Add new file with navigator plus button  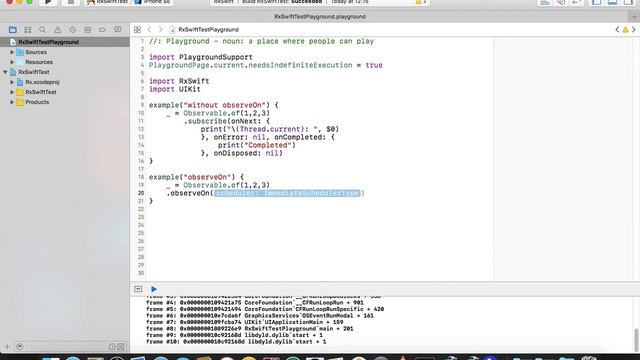[7, 347]
